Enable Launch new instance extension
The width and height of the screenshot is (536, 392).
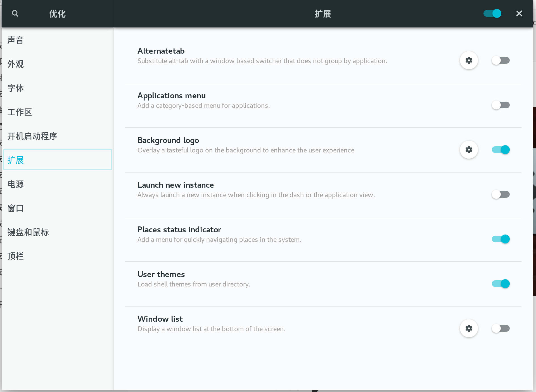[501, 194]
